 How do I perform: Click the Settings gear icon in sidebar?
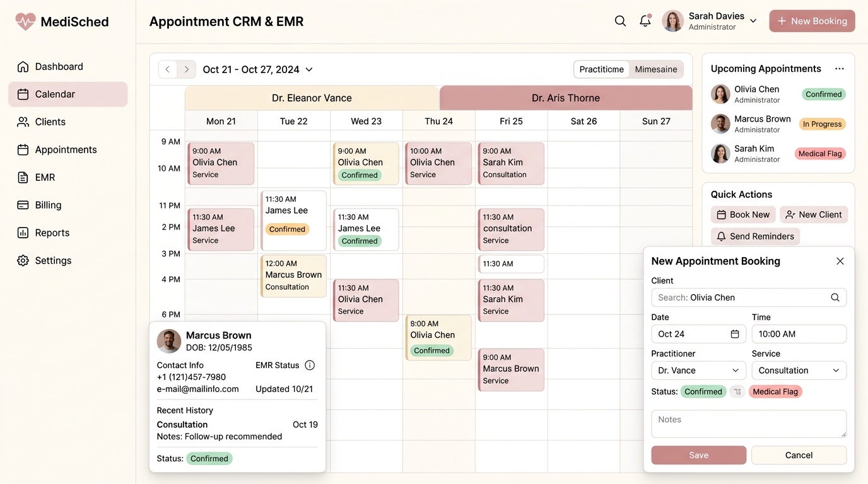pyautogui.click(x=23, y=261)
